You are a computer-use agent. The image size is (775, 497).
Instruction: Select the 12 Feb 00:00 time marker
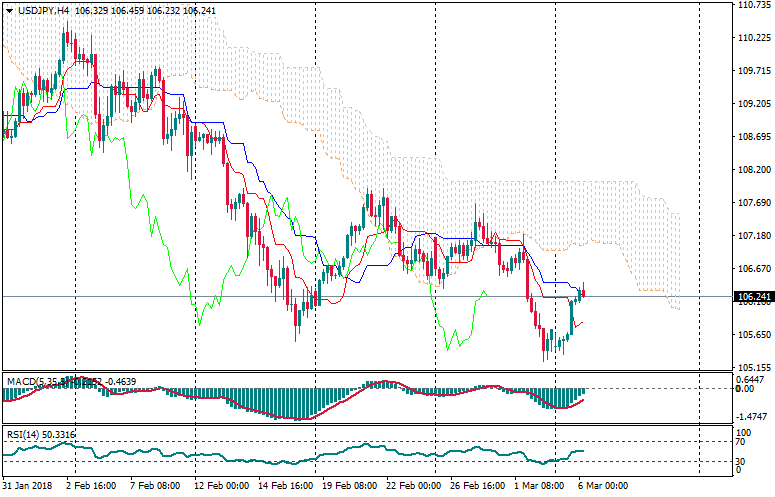click(221, 487)
